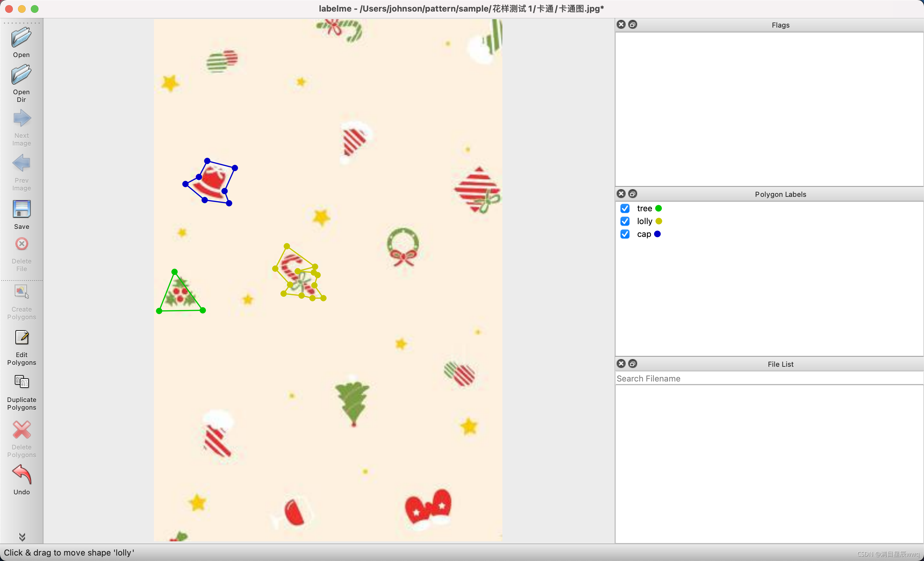Select the Edit Polygons tool
Viewport: 924px width, 561px height.
tap(21, 338)
